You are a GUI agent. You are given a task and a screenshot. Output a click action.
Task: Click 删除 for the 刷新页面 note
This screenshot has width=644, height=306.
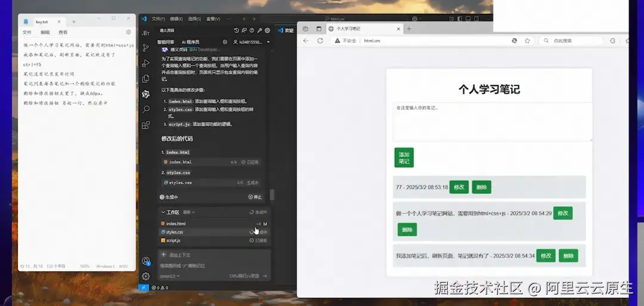(568, 255)
